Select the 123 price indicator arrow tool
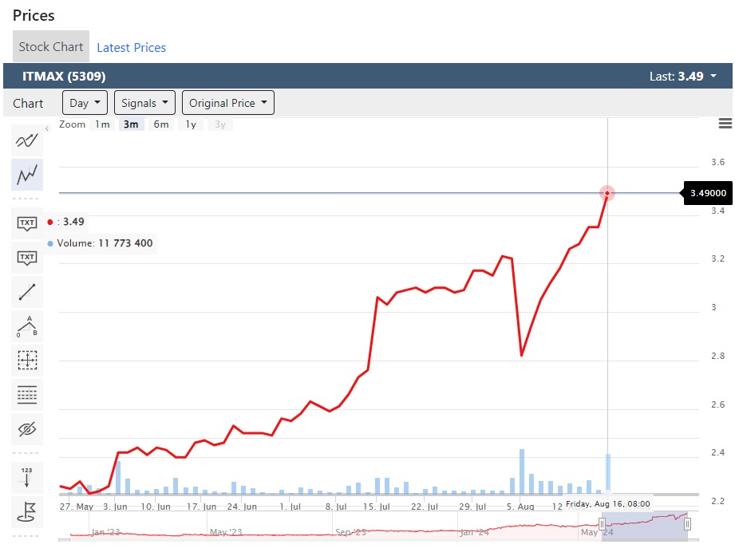This screenshot has height=560, width=735. coord(27,477)
